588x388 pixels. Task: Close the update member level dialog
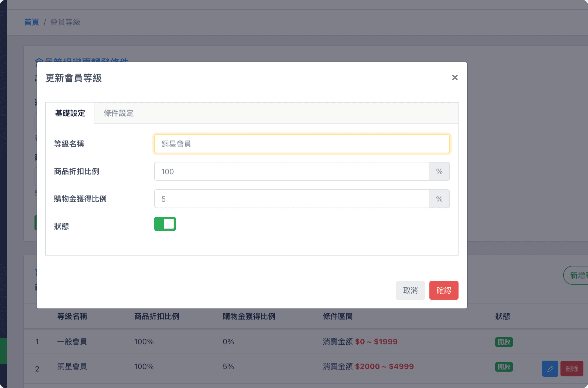(x=454, y=78)
